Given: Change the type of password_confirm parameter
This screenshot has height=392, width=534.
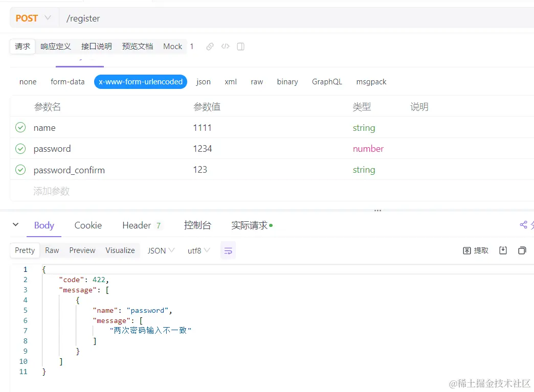Looking at the screenshot, I should [364, 170].
